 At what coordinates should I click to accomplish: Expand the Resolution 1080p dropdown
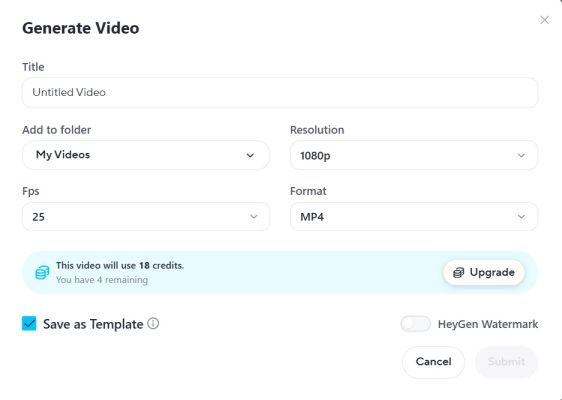[x=414, y=155]
